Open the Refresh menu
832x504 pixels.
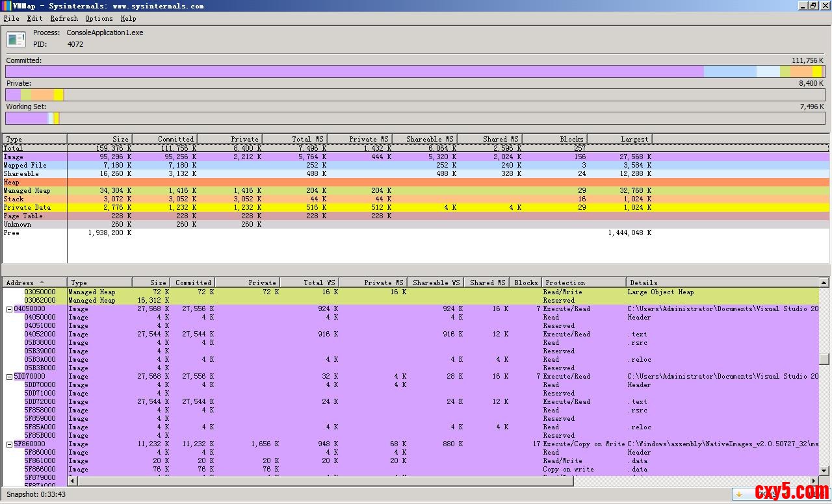coord(64,18)
